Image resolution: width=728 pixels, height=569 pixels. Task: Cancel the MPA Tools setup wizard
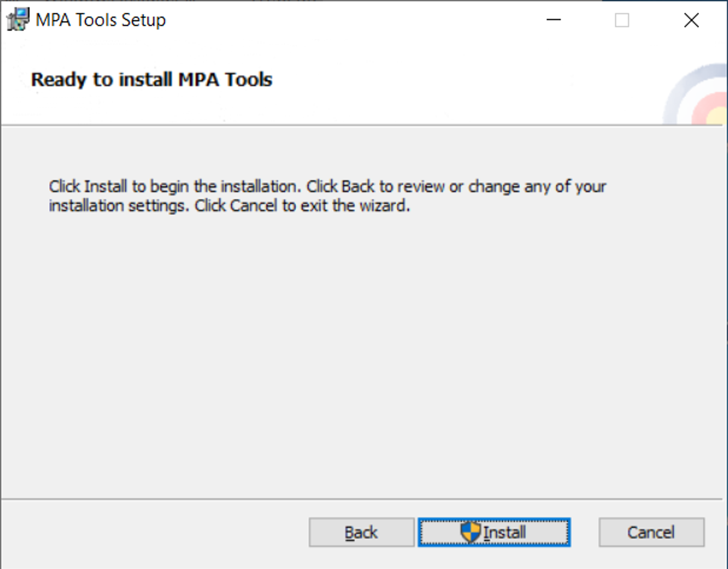651,532
